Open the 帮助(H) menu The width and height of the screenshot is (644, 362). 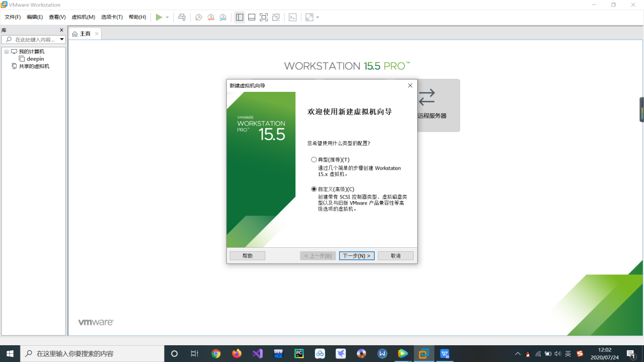(137, 17)
